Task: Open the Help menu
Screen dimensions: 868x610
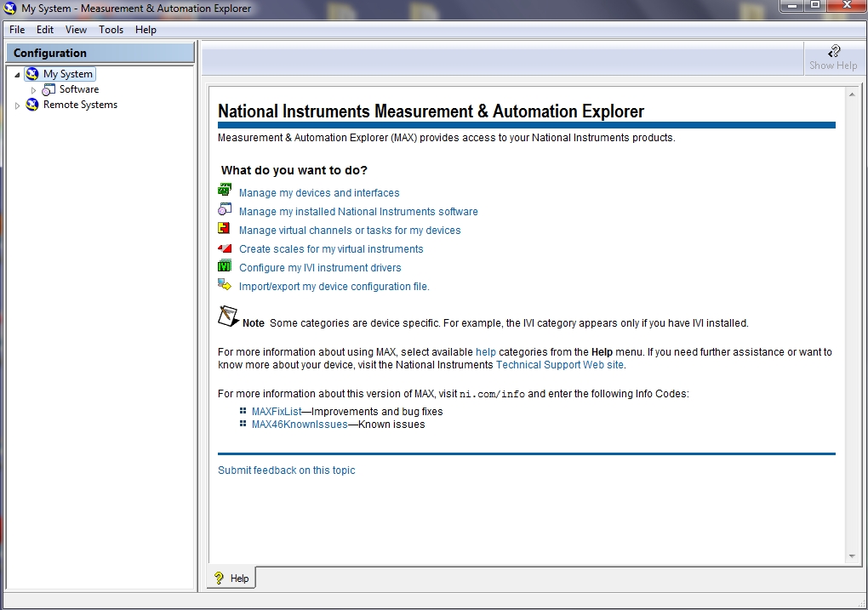Action: [x=146, y=29]
